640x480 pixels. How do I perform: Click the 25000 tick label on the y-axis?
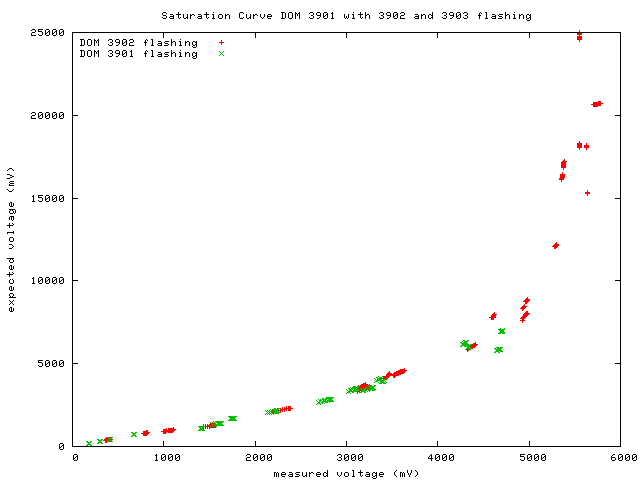tap(49, 32)
